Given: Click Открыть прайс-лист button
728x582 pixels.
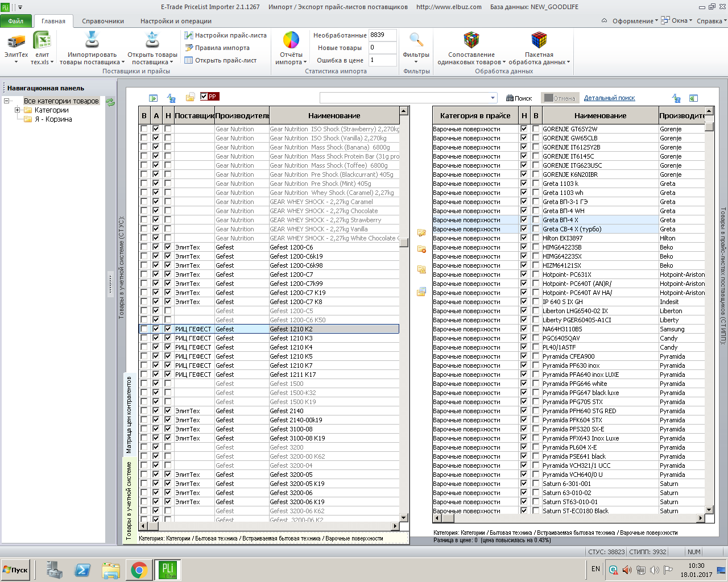Looking at the screenshot, I should click(221, 60).
